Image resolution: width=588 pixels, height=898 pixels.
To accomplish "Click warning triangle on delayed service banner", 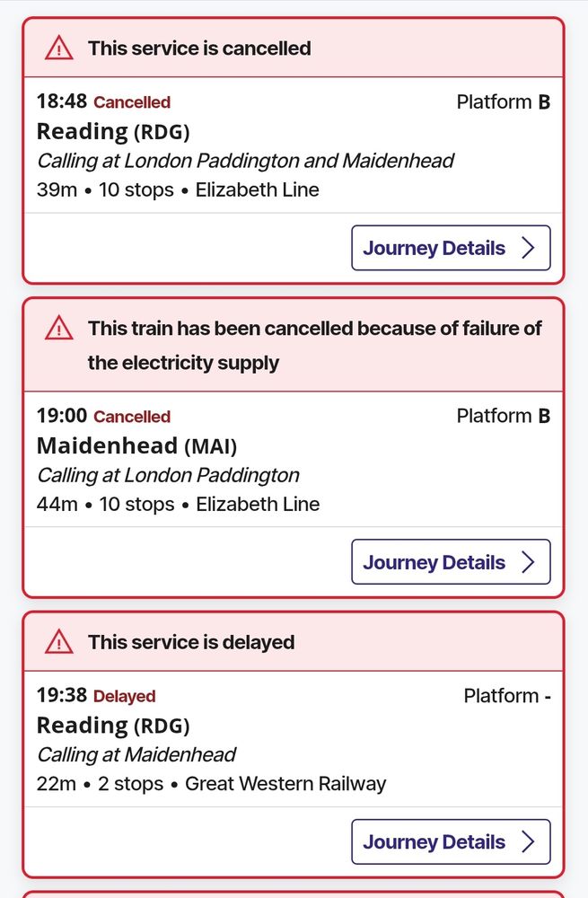I will click(x=59, y=642).
